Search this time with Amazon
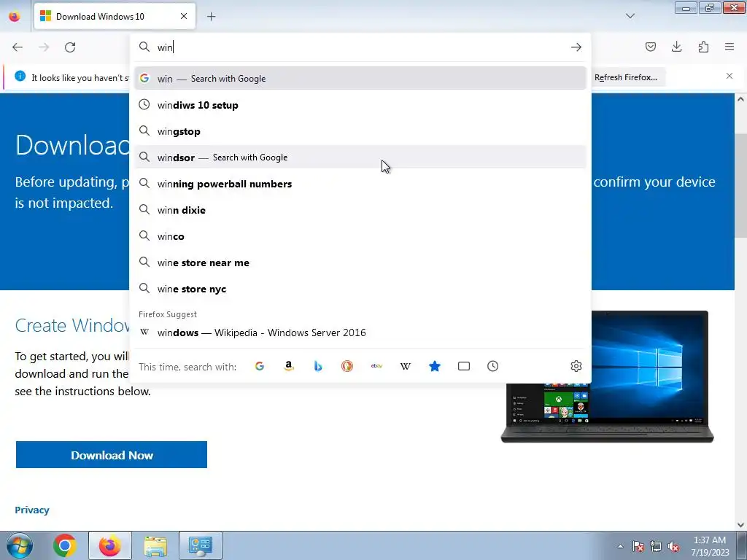Screen dimensions: 747x560 (289, 366)
